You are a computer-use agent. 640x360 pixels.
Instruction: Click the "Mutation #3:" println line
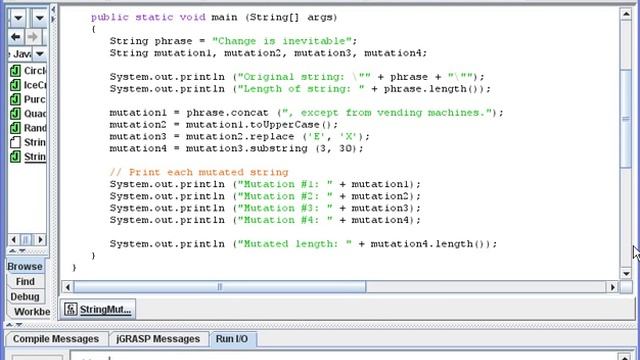[265, 208]
